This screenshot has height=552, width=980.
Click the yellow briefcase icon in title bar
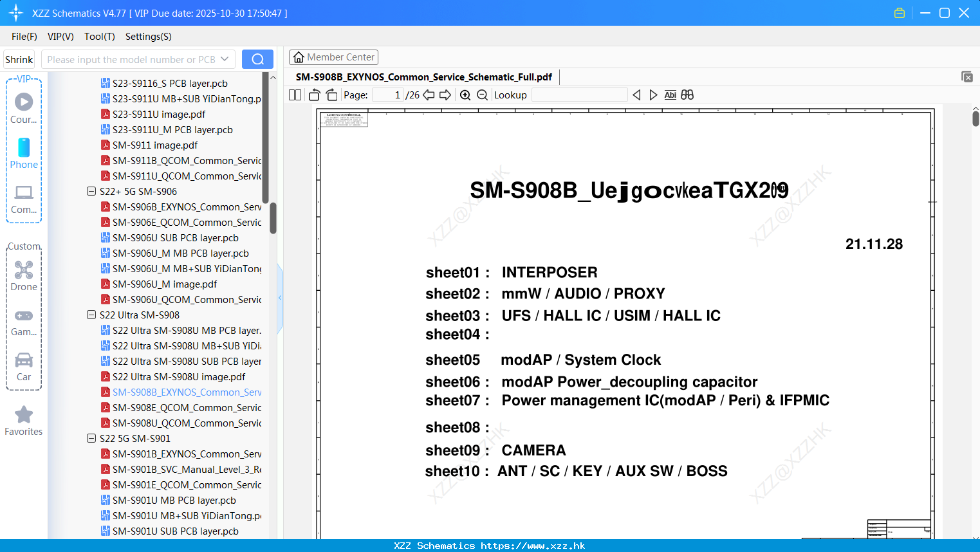900,13
